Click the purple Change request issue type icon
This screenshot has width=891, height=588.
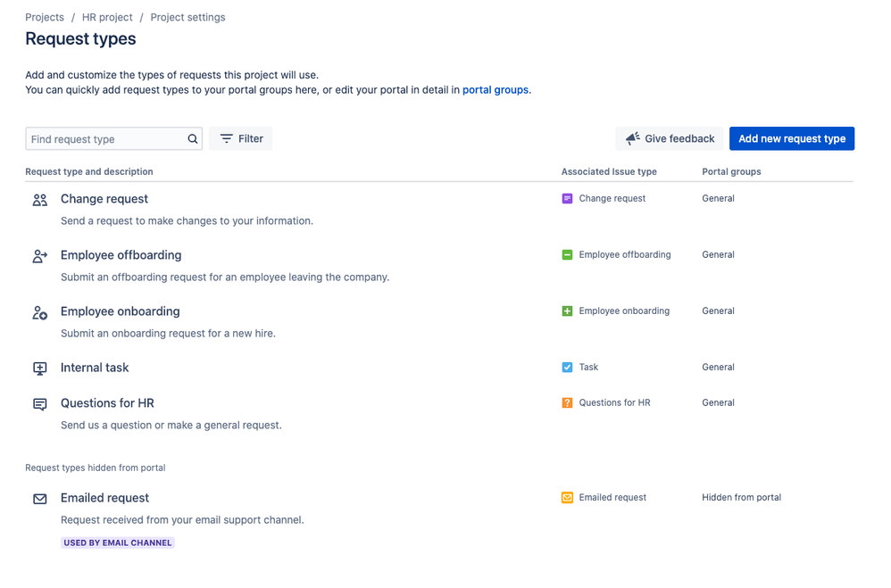tap(567, 198)
